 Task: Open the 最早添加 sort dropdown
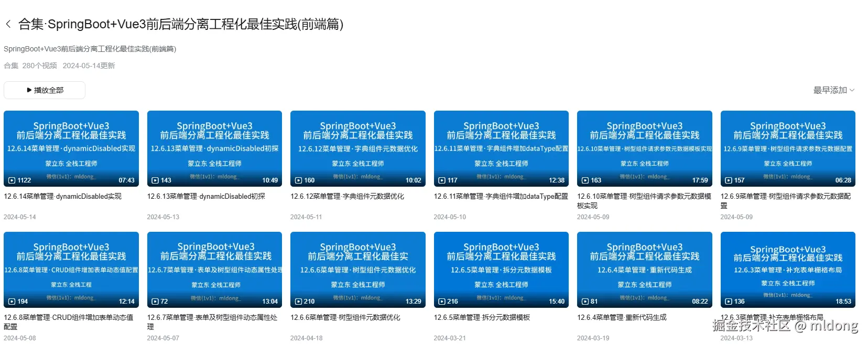[833, 90]
